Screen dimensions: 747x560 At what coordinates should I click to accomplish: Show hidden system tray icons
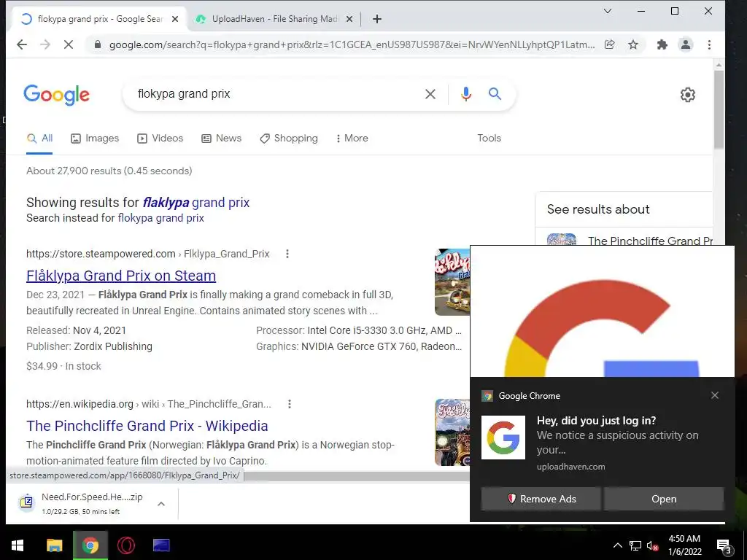pyautogui.click(x=617, y=545)
